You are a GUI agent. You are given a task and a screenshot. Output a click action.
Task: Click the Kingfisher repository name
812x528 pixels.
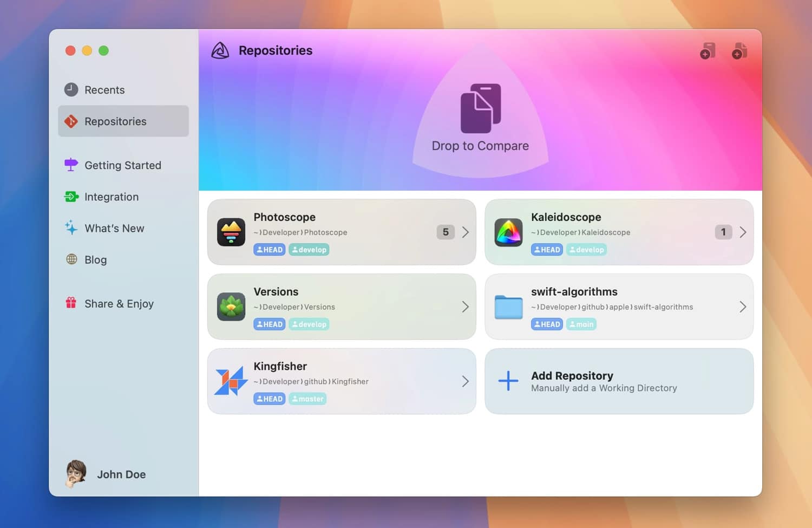(x=280, y=367)
